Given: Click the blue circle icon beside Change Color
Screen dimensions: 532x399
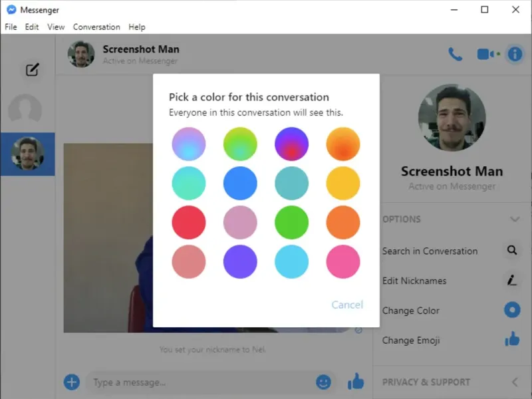Looking at the screenshot, I should point(512,310).
